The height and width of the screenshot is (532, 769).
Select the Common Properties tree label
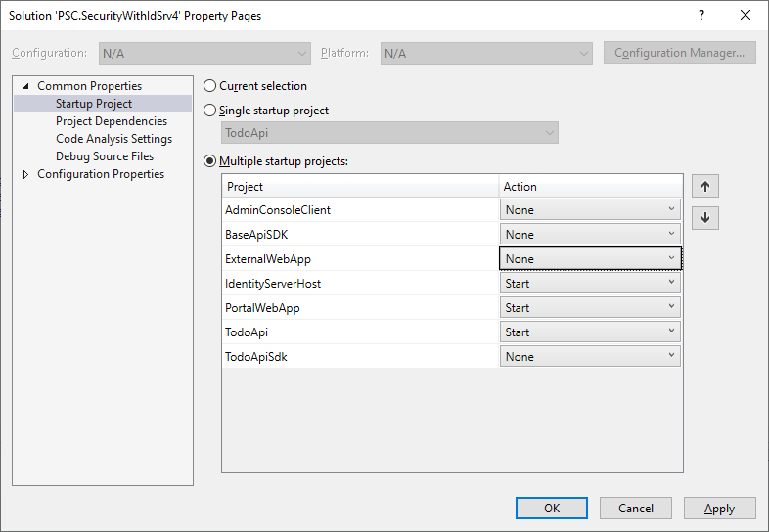[x=89, y=86]
